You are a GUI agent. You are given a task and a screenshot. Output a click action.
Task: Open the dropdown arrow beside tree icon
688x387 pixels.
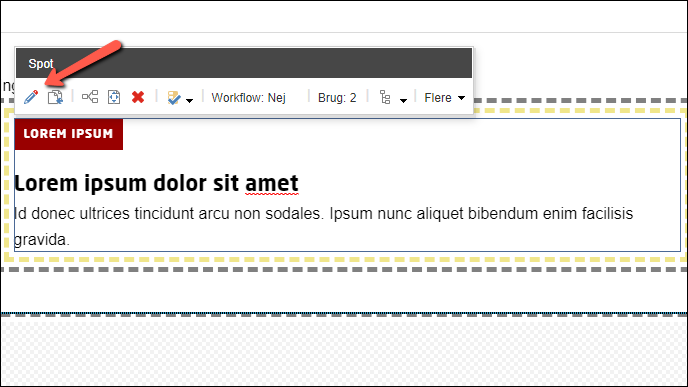[403, 100]
